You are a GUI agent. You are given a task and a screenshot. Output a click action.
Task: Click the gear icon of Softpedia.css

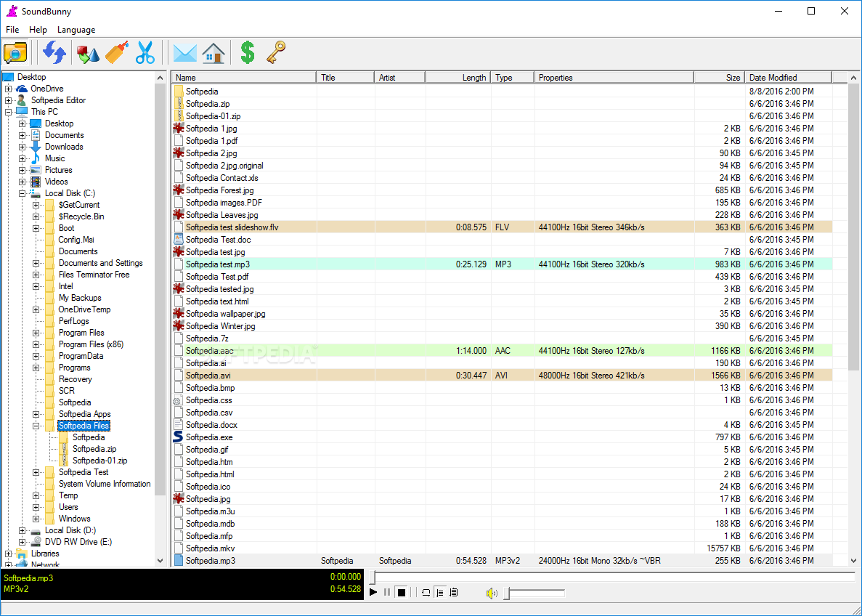177,401
